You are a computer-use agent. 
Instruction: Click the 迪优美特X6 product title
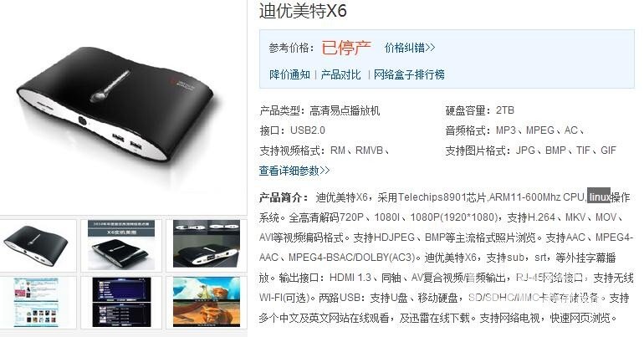(x=303, y=11)
